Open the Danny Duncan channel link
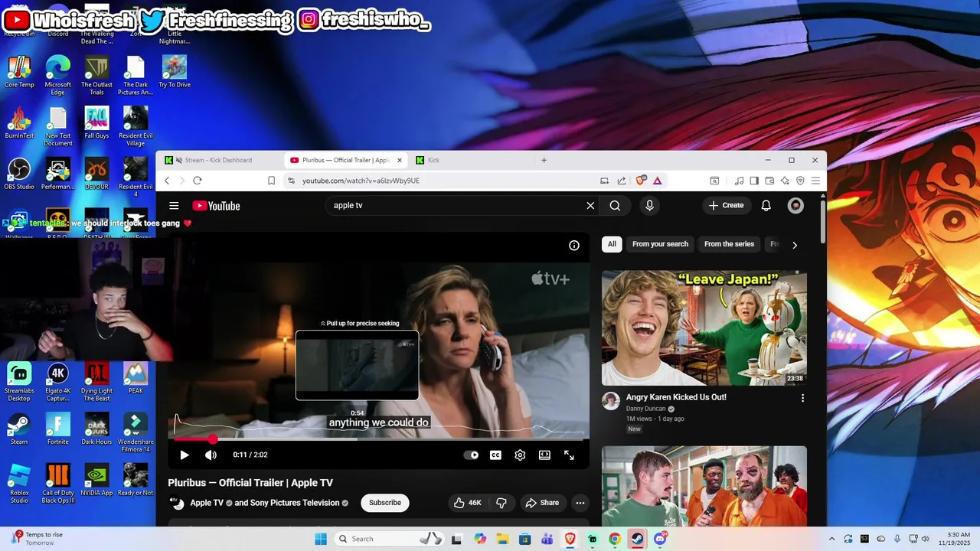Image resolution: width=980 pixels, height=551 pixels. (645, 409)
